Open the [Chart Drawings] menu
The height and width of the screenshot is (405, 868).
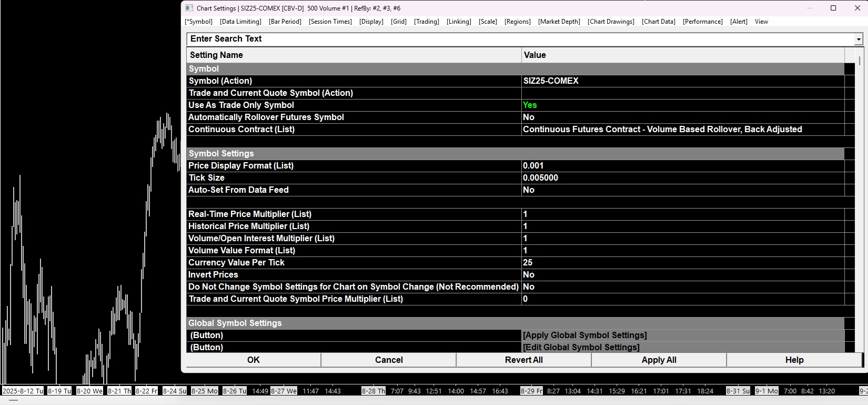611,22
